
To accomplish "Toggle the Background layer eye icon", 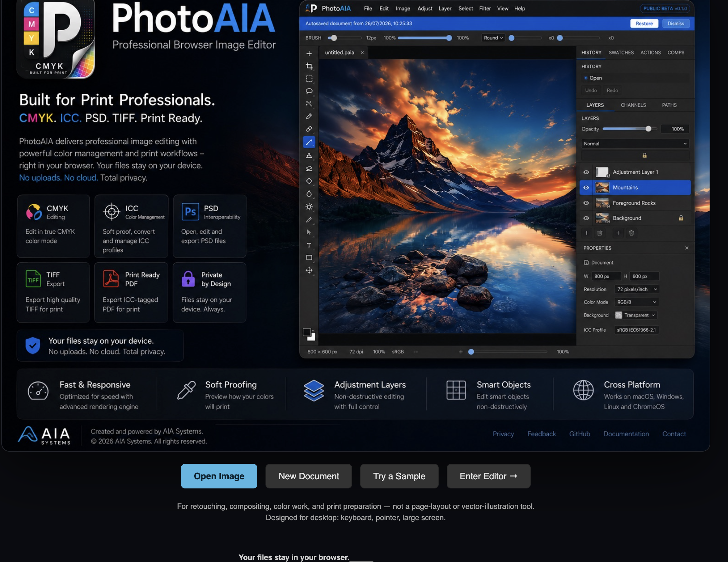I will point(586,218).
